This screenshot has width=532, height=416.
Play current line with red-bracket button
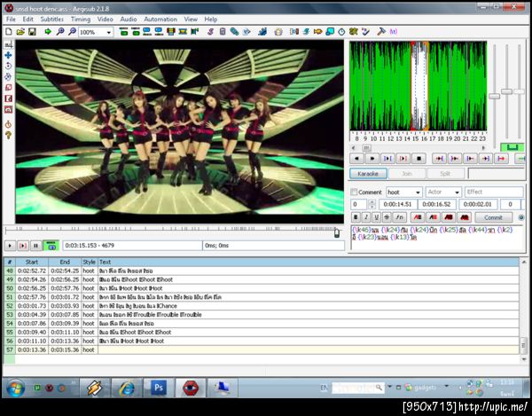403,159
